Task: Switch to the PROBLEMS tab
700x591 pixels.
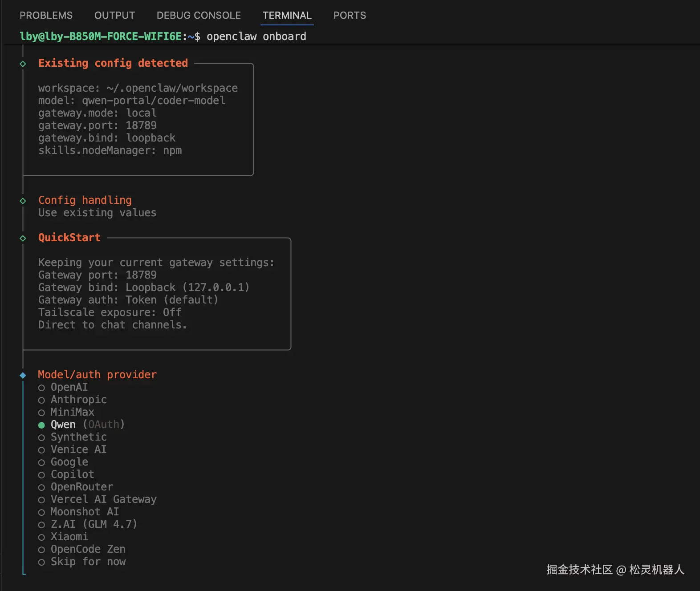Action: click(x=46, y=16)
